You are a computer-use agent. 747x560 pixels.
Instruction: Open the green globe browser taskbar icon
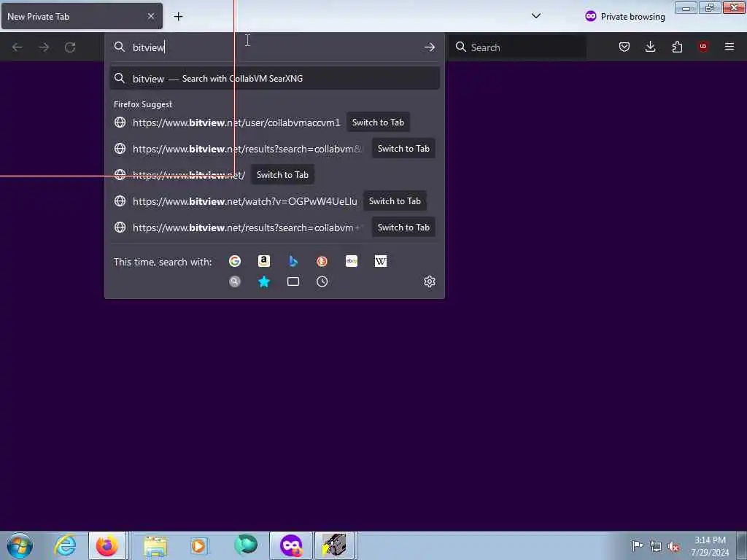246,545
